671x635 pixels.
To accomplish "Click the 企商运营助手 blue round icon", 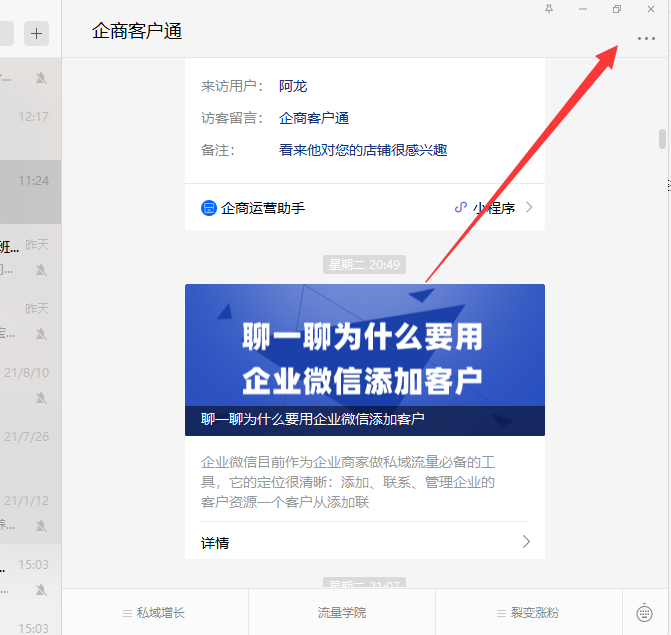I will click(209, 208).
